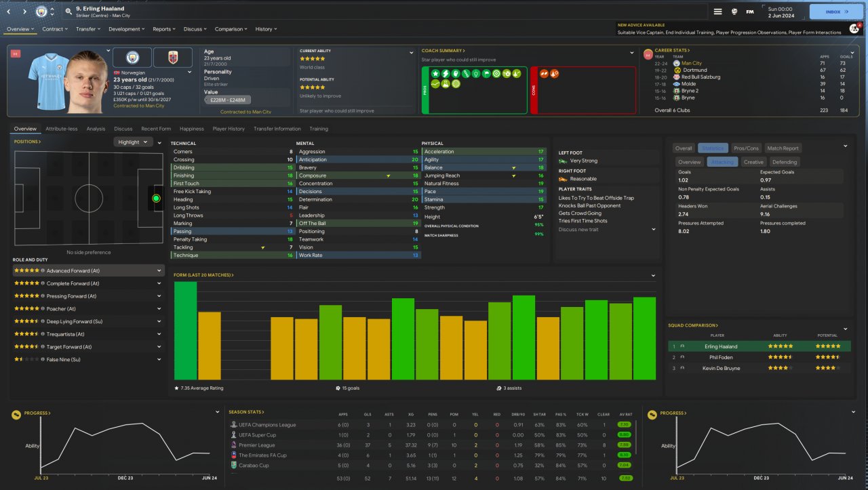Click the Man City crest in top bar
The width and height of the screenshot is (868, 490).
pyautogui.click(x=42, y=12)
